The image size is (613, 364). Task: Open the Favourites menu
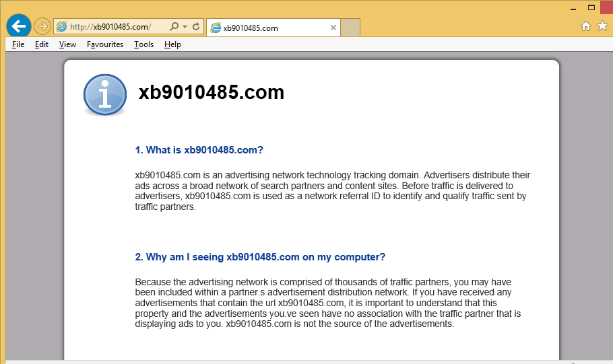[x=105, y=44]
